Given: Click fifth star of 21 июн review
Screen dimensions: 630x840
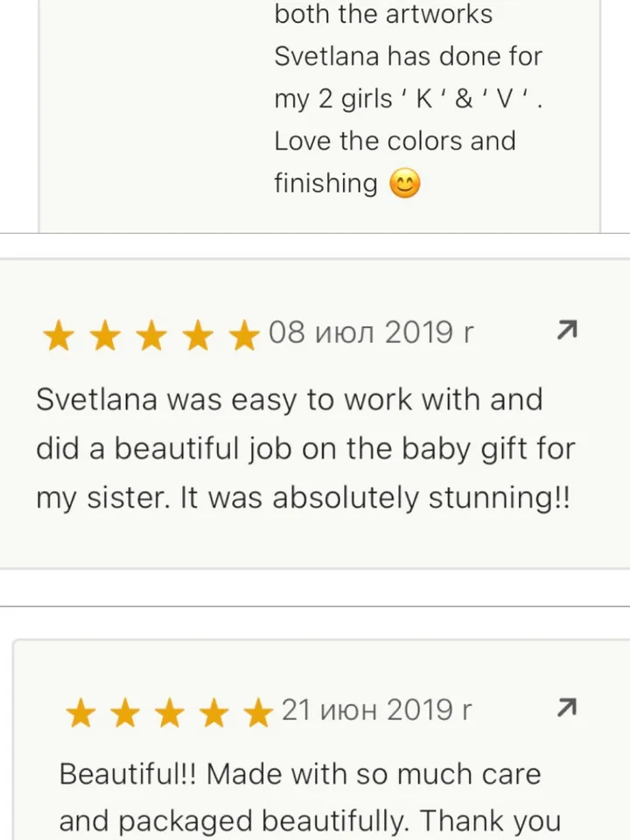Looking at the screenshot, I should point(259,713).
